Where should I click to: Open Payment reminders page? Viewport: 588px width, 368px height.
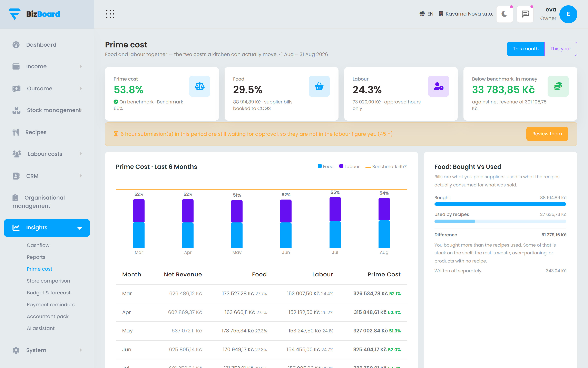click(x=51, y=304)
